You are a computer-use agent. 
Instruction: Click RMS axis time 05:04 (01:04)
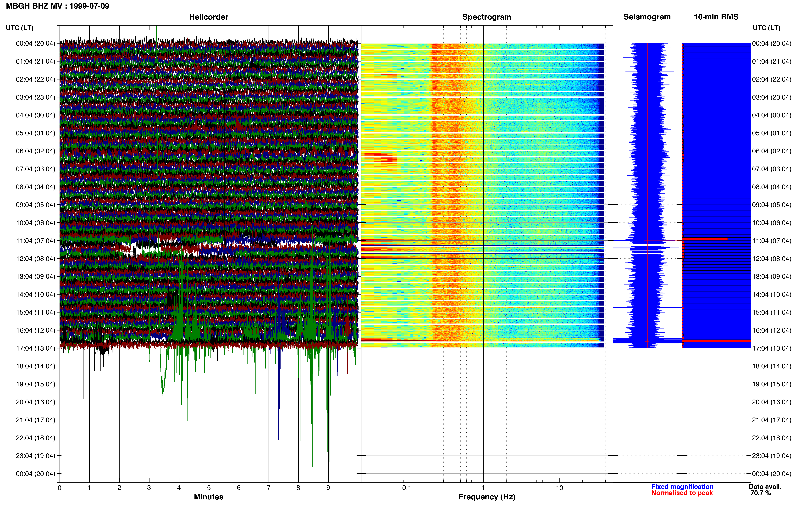pos(772,133)
